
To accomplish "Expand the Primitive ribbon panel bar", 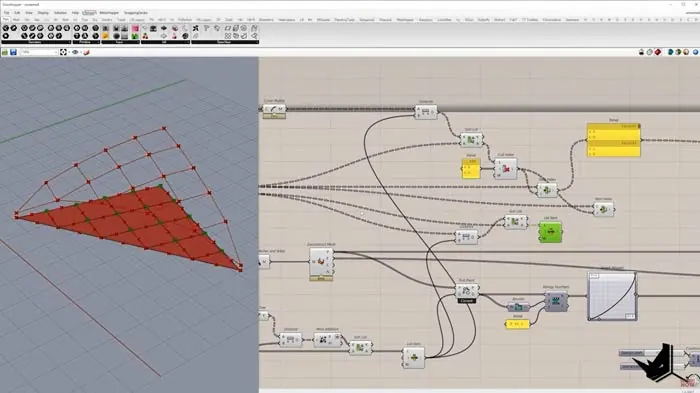I will [86, 42].
